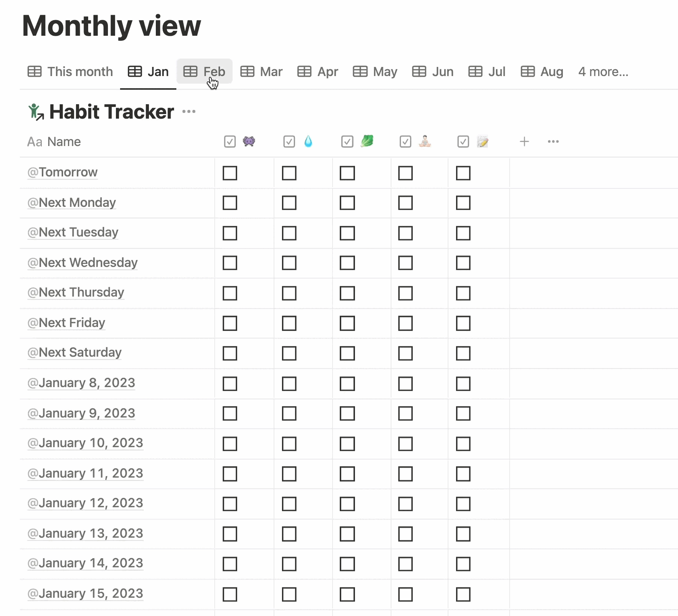Tick memo box in Tomorrow row
678x616 pixels.
(463, 173)
